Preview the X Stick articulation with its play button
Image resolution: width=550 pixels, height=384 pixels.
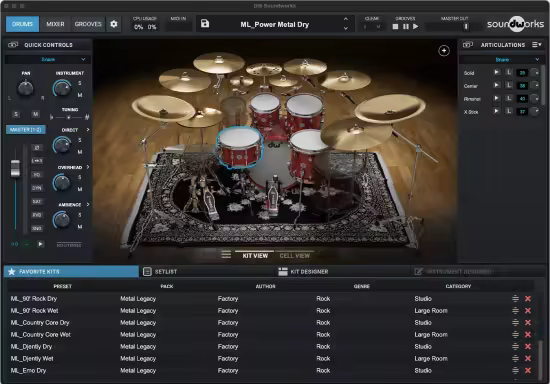(497, 111)
